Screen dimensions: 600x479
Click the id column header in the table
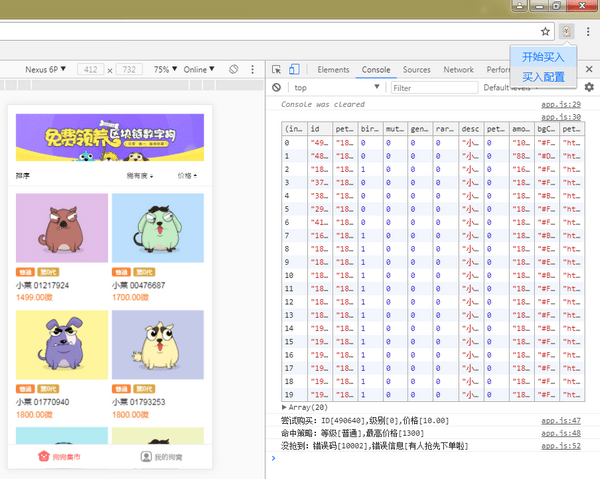(x=320, y=129)
